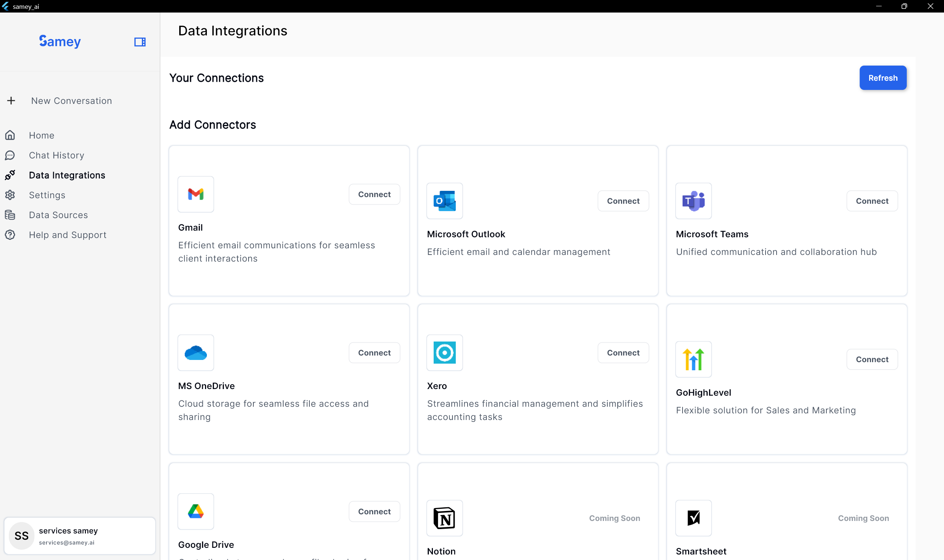Click the Google Drive card title
This screenshot has height=560, width=944.
coord(206,545)
